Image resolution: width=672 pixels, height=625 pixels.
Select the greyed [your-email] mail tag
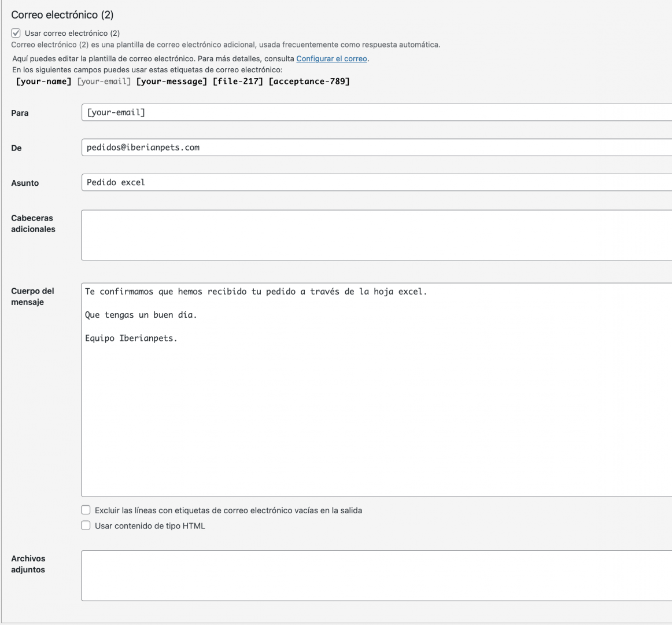pyautogui.click(x=104, y=82)
